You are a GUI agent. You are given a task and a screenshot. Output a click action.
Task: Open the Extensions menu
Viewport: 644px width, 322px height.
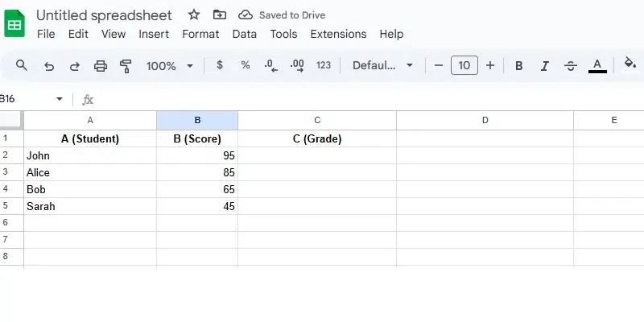[x=338, y=34]
